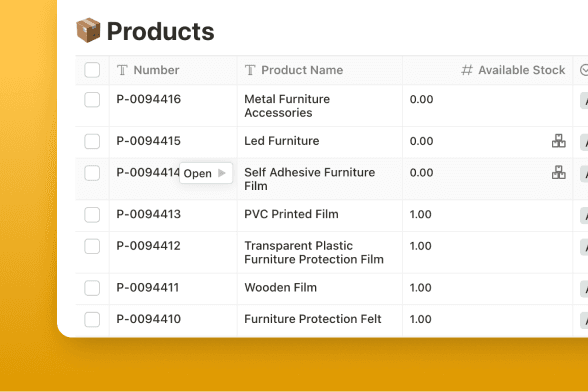
Task: Click the text type icon beside Product Name header
Action: coord(250,70)
